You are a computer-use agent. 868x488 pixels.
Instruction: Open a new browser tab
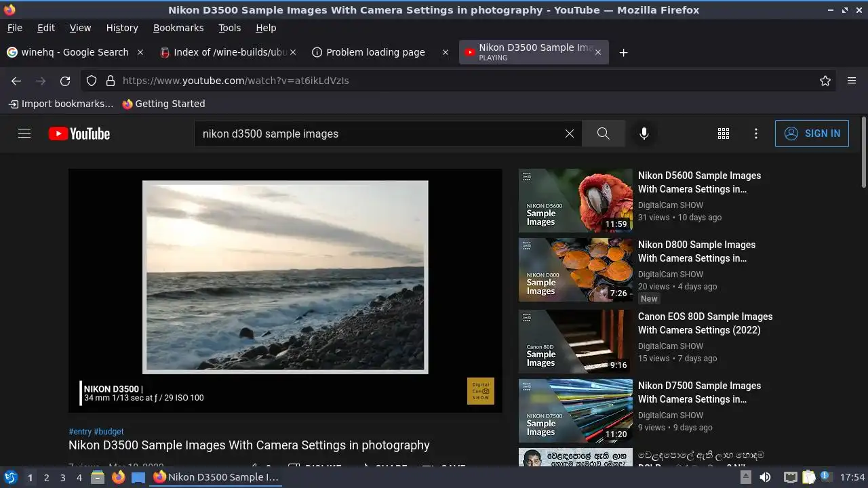[x=624, y=52]
